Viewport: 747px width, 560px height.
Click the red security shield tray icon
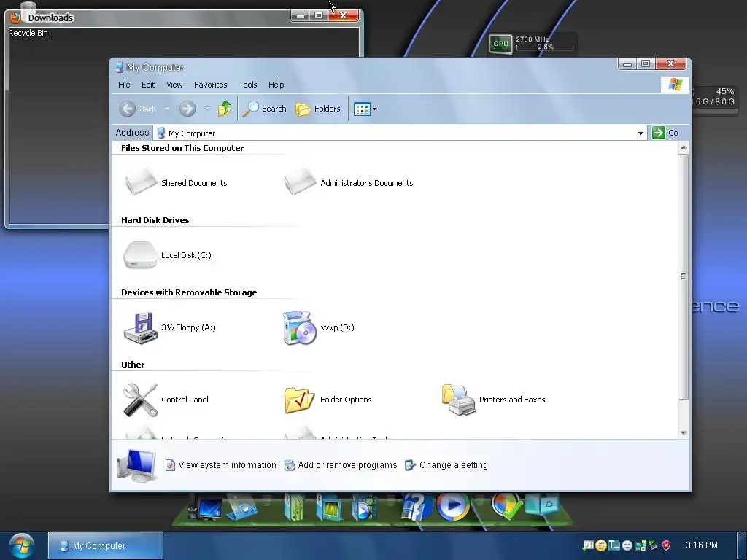(666, 545)
